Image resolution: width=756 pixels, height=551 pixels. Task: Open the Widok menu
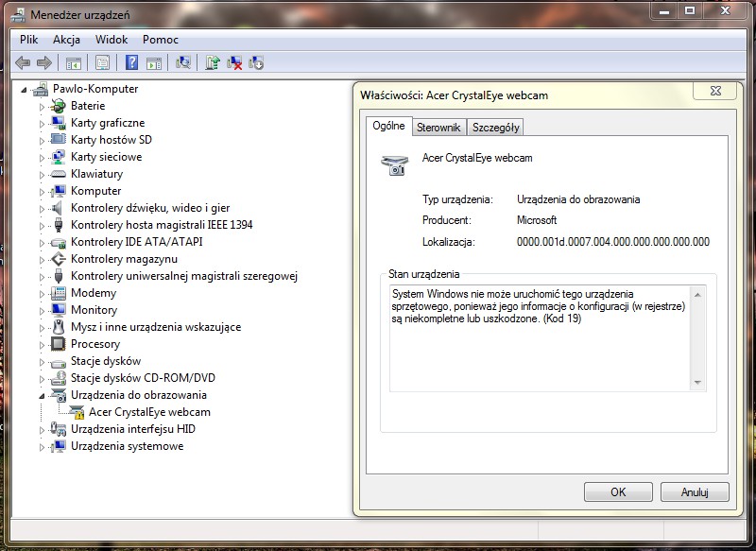[112, 40]
